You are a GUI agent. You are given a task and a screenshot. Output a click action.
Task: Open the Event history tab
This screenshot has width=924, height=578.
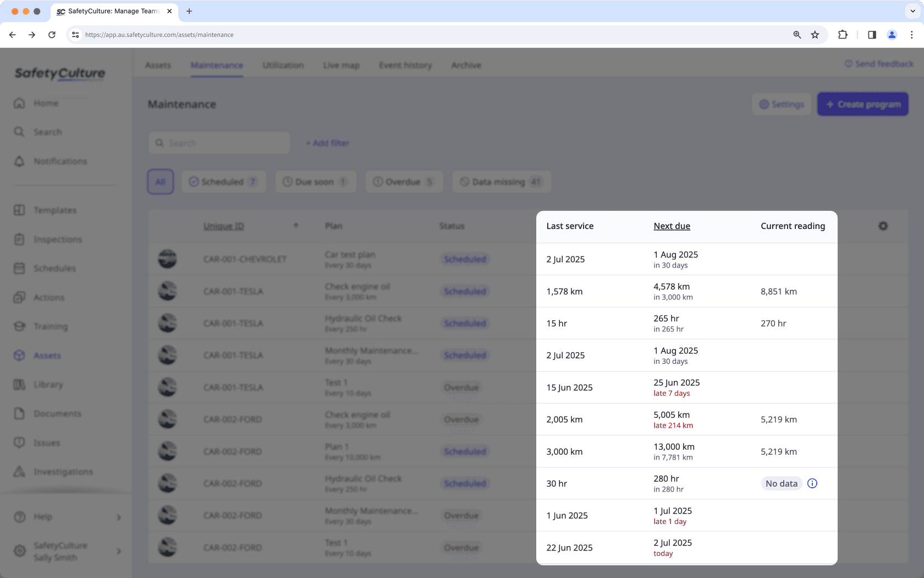point(405,65)
